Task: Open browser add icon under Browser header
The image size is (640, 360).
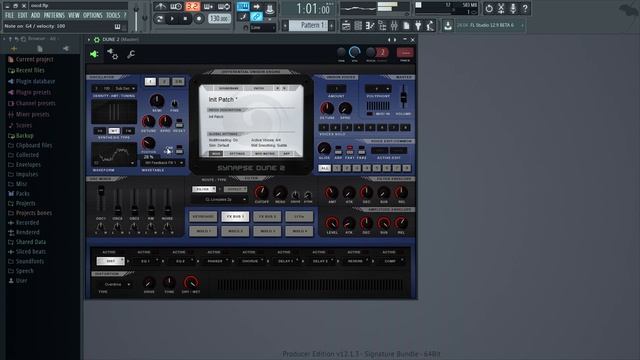Action: (14, 49)
